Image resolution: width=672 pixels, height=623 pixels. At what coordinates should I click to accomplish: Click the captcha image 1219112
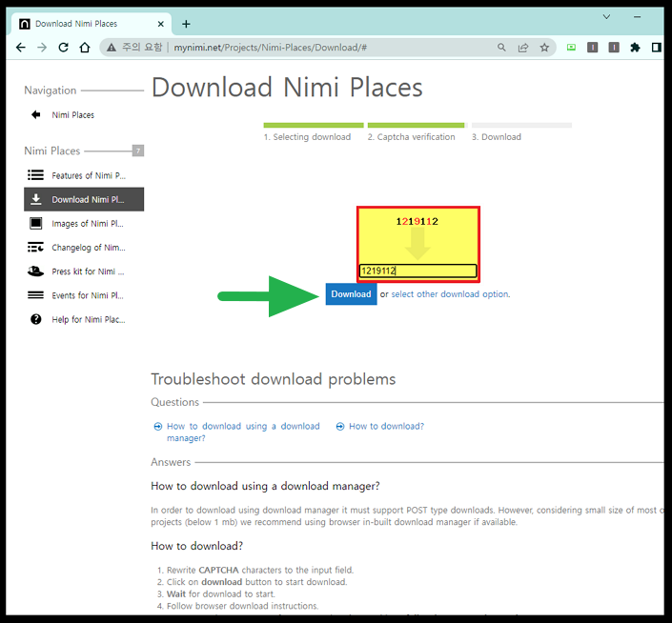coord(417,221)
